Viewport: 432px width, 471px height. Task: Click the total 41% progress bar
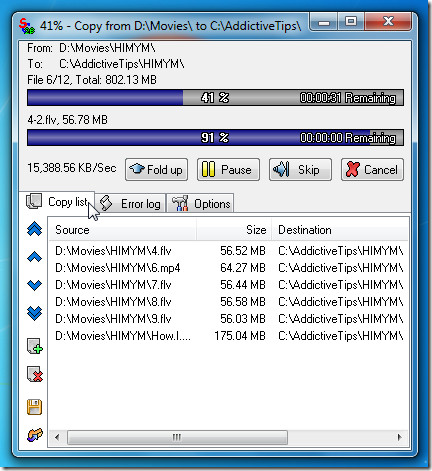click(215, 98)
